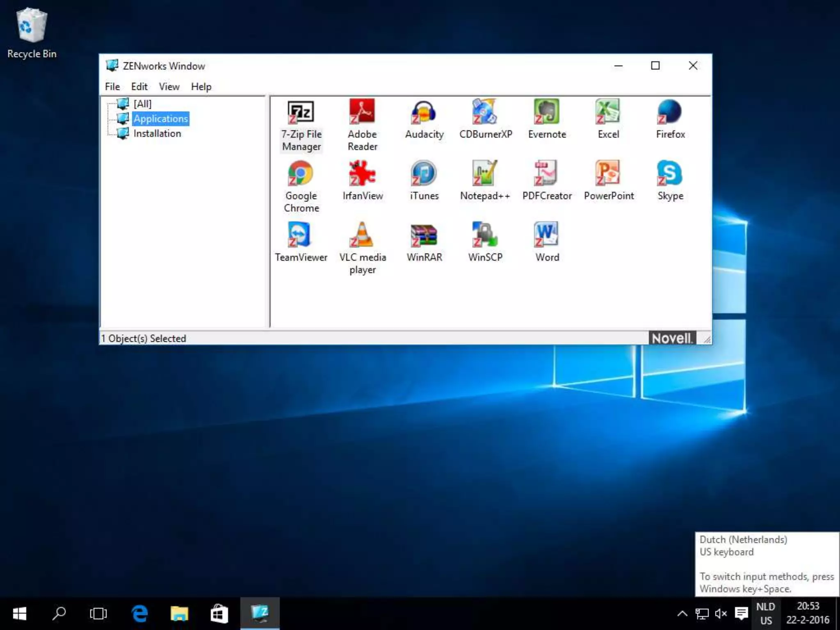Viewport: 840px width, 630px height.
Task: Launch Microsoft Edge from the taskbar
Action: click(x=139, y=614)
